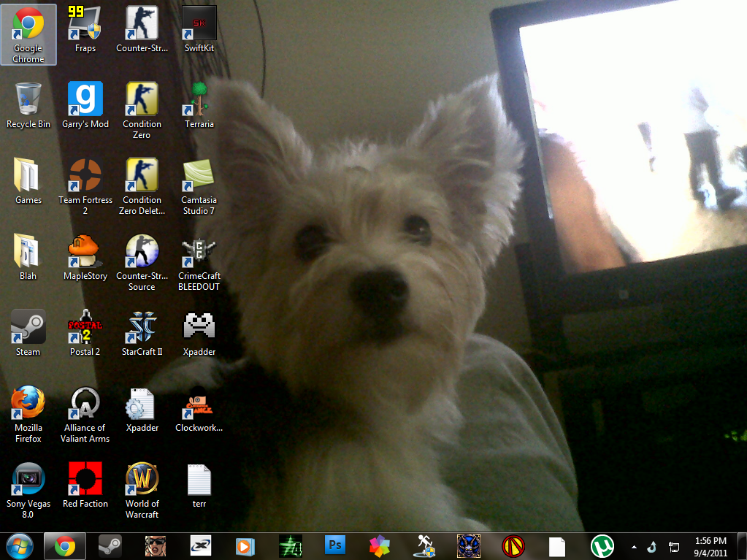Select the terr text file
The height and width of the screenshot is (560, 747).
pos(199,479)
